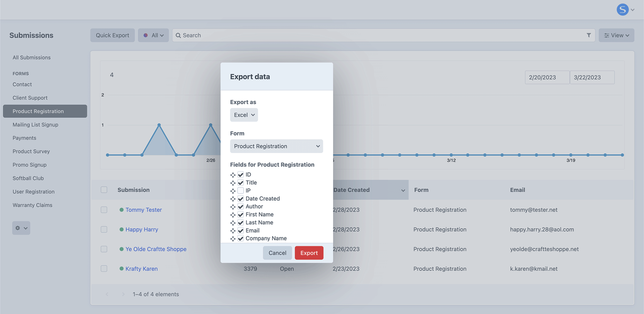Select Warranty Claims in sidebar
This screenshot has height=314, width=644.
pyautogui.click(x=32, y=205)
